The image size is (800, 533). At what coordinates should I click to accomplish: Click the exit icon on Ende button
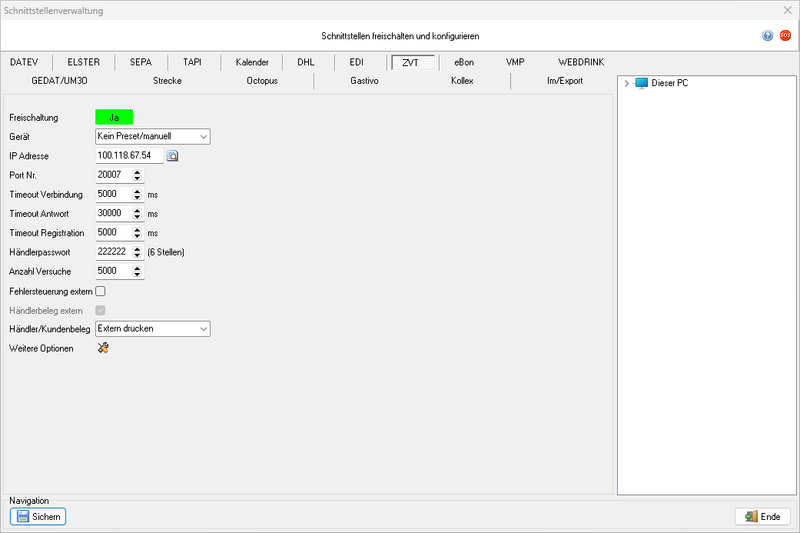[x=749, y=517]
